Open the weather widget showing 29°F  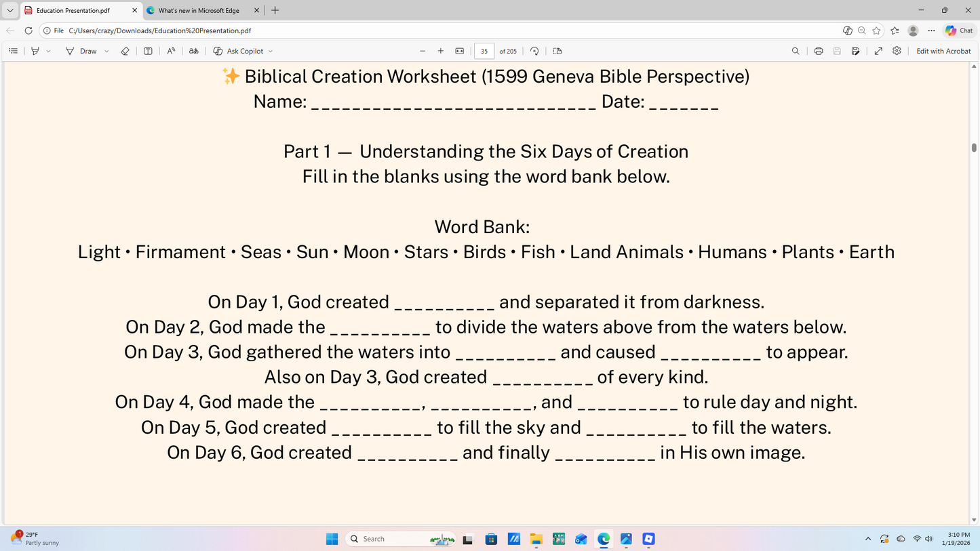click(x=35, y=539)
